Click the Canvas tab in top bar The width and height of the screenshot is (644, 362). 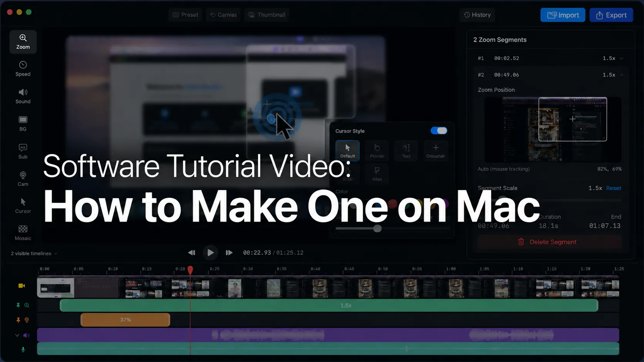[223, 15]
